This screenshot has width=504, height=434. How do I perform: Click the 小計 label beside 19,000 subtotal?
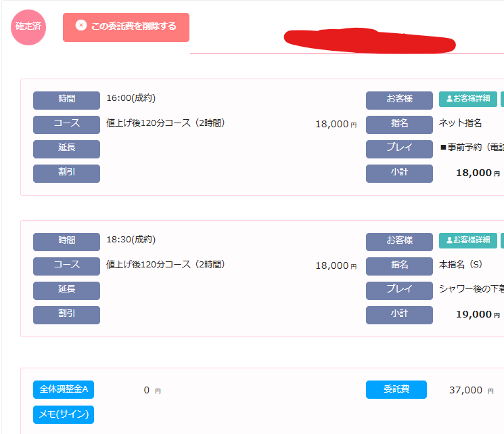point(399,315)
